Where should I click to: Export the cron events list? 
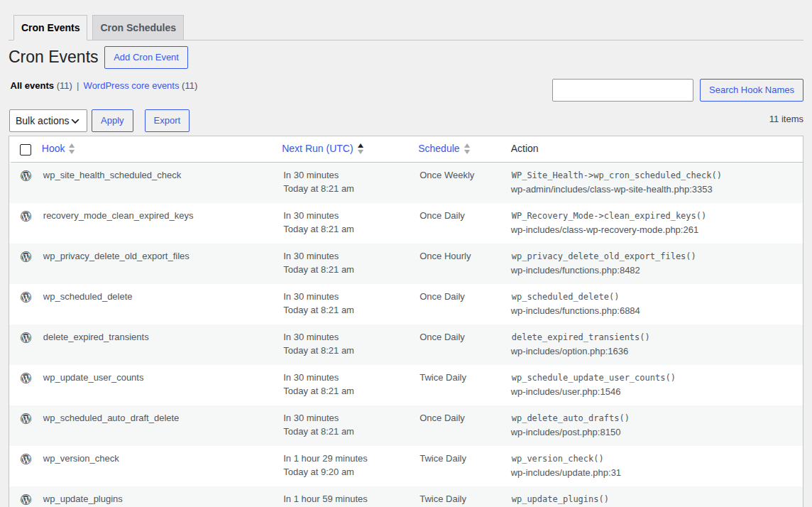(167, 121)
